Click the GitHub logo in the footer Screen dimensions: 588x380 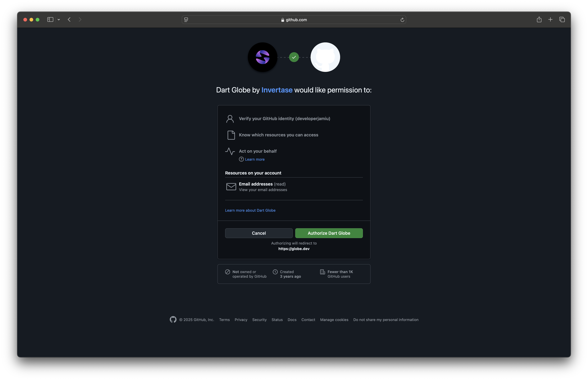click(x=173, y=319)
